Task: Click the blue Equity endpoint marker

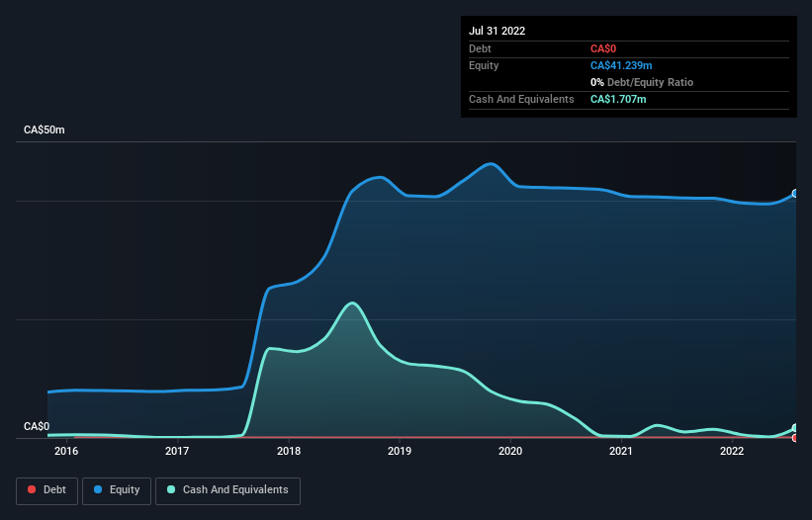Action: click(795, 194)
